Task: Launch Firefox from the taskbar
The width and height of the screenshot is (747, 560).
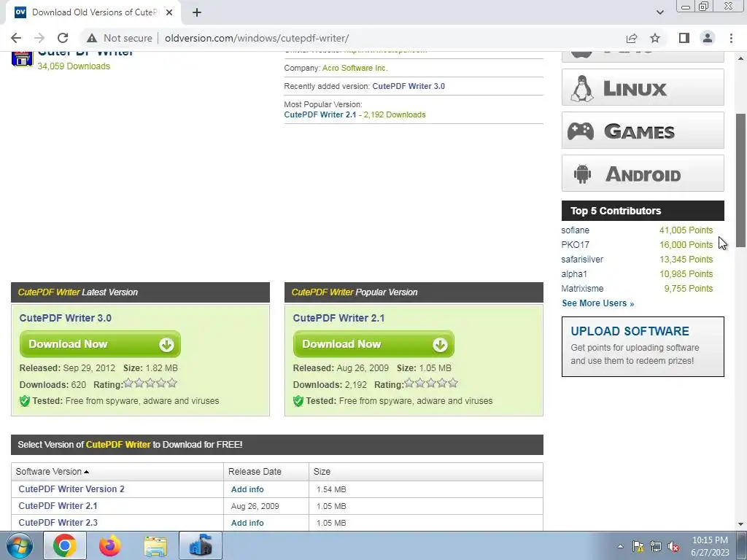Action: click(110, 545)
